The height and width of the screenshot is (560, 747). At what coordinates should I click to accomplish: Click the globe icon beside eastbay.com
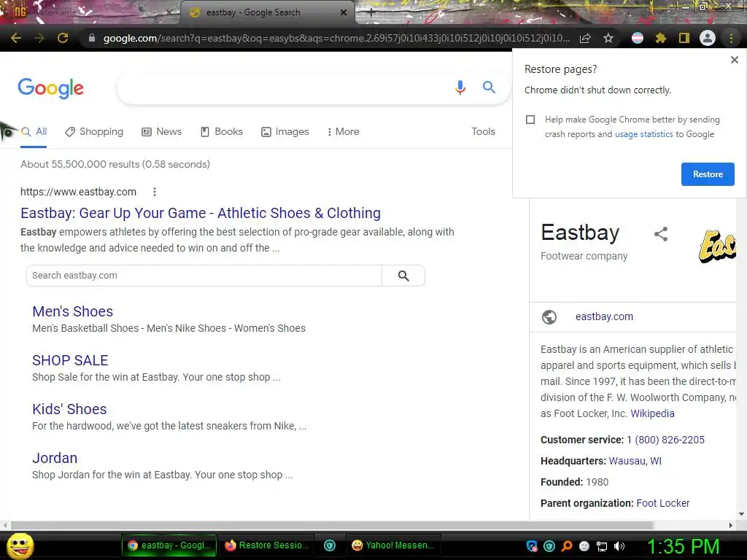[x=549, y=316]
